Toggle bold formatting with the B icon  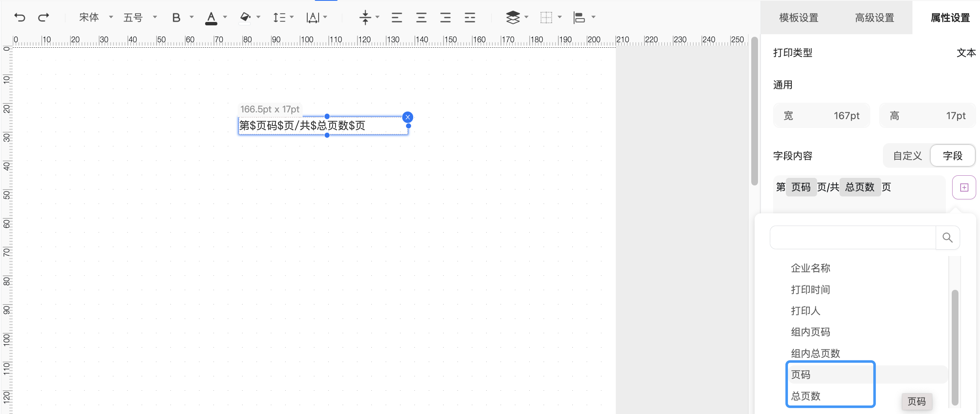[x=176, y=17]
